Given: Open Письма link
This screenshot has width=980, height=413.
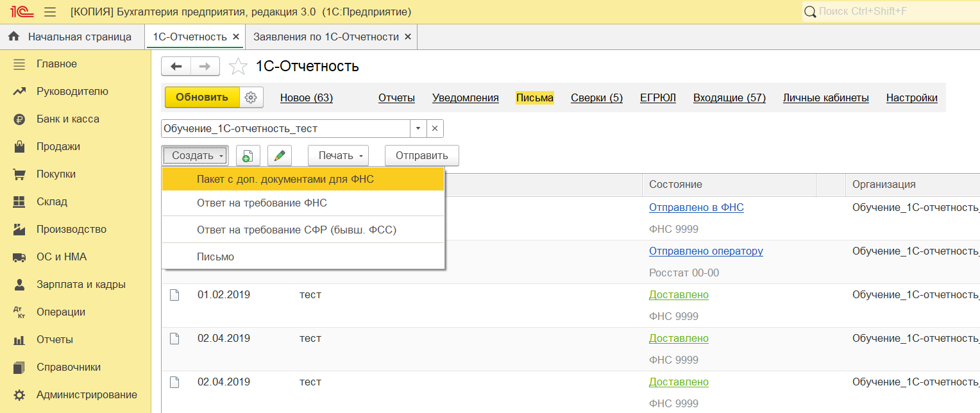Looking at the screenshot, I should 535,98.
